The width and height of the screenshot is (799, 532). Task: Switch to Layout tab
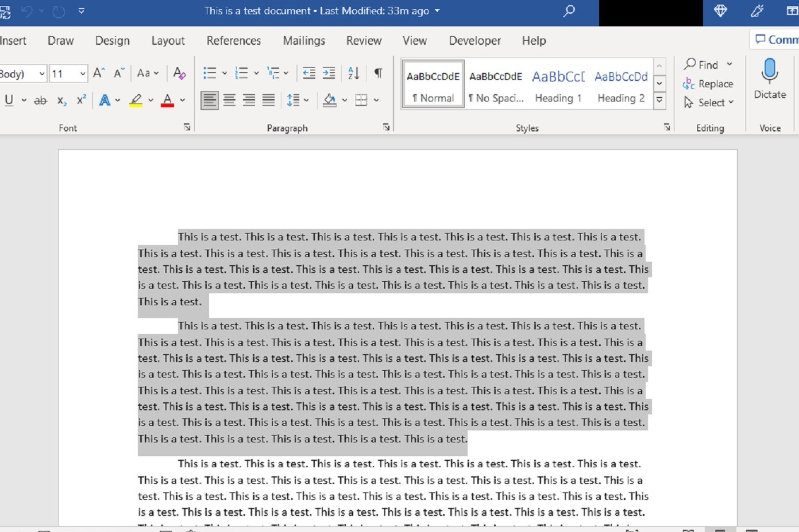(168, 41)
